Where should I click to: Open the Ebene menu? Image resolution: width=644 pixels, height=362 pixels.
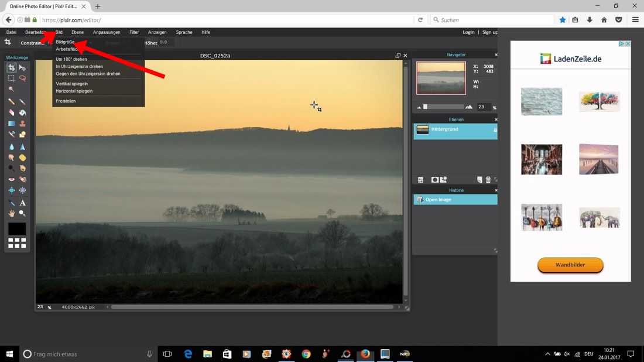tap(77, 32)
